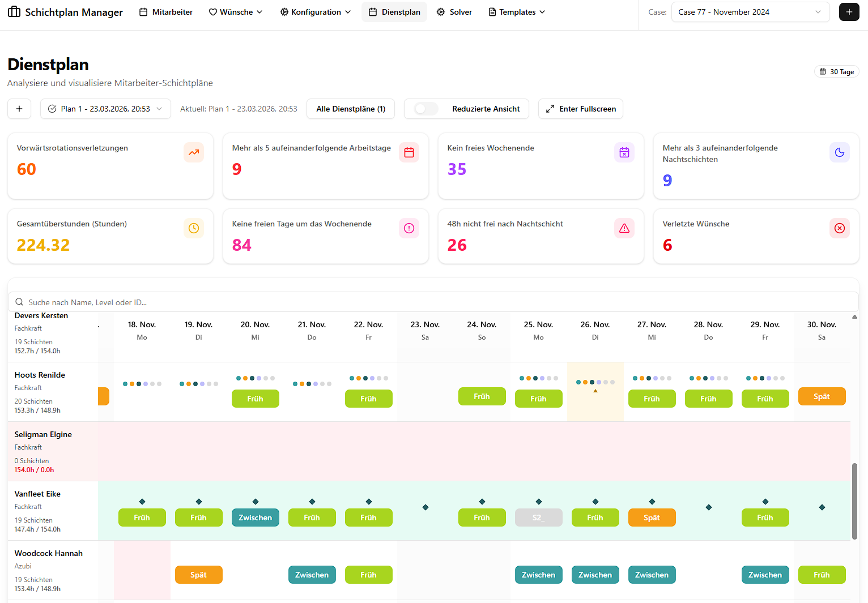This screenshot has height=603, width=868.
Task: Click the Alle Dienstpläne (1) button
Action: click(x=351, y=109)
